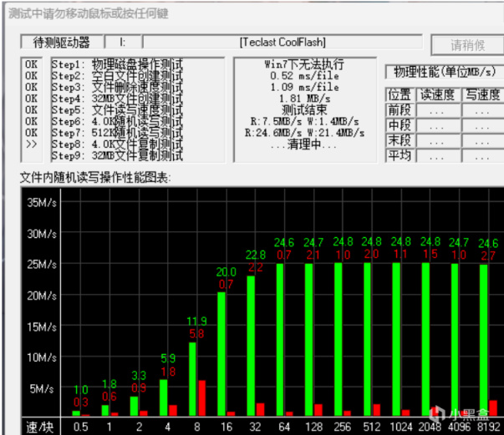Click Step4: 32MB文件创建测试 row

click(117, 99)
